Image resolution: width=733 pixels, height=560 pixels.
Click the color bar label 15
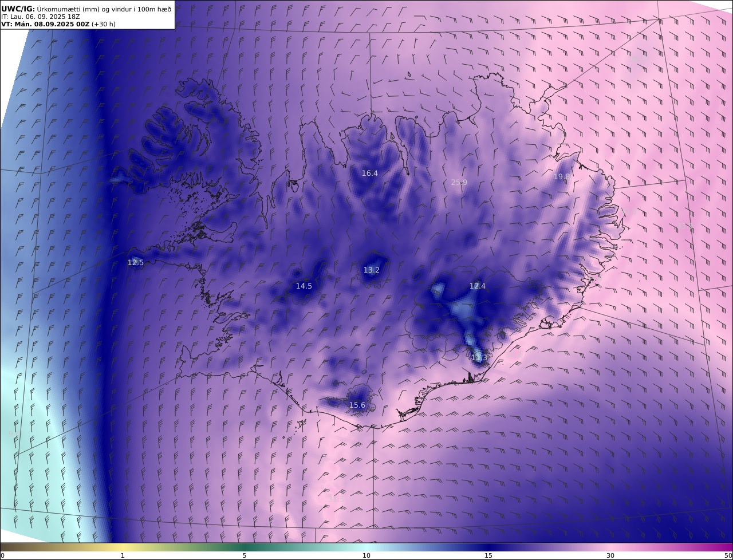click(x=488, y=555)
